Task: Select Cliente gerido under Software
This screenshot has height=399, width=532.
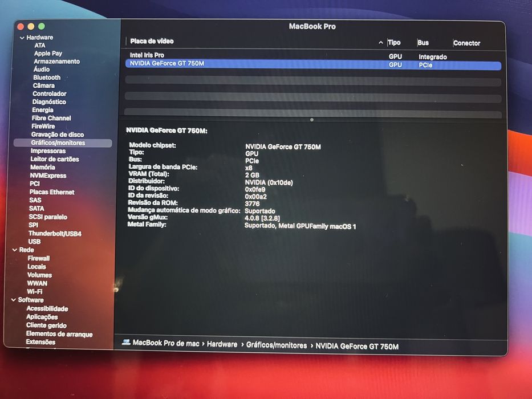Action: (46, 325)
